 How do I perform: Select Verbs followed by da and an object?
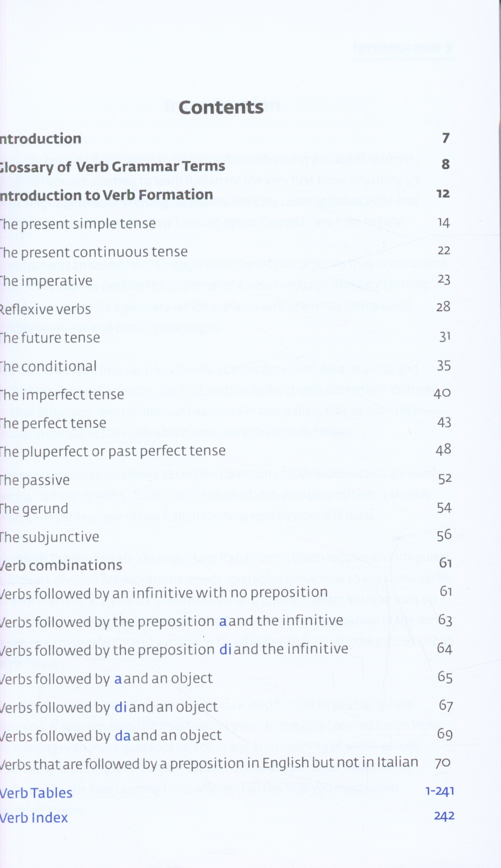[x=111, y=736]
